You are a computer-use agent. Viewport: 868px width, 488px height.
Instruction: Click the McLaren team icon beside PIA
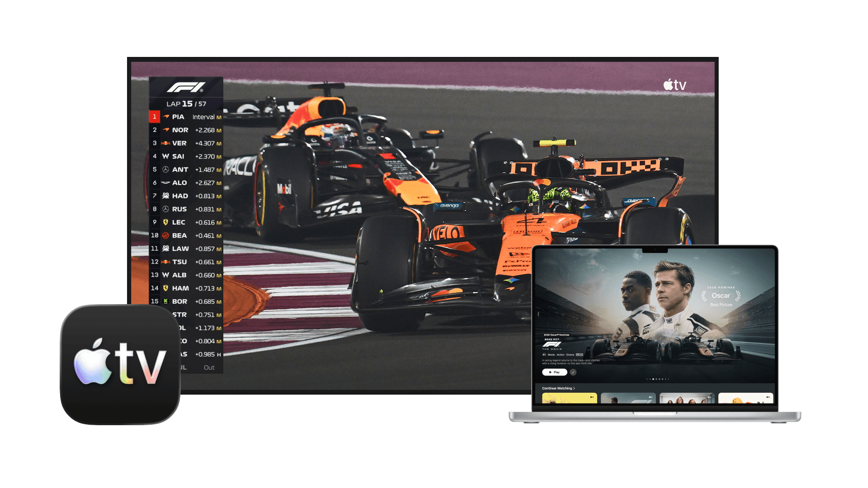(166, 117)
